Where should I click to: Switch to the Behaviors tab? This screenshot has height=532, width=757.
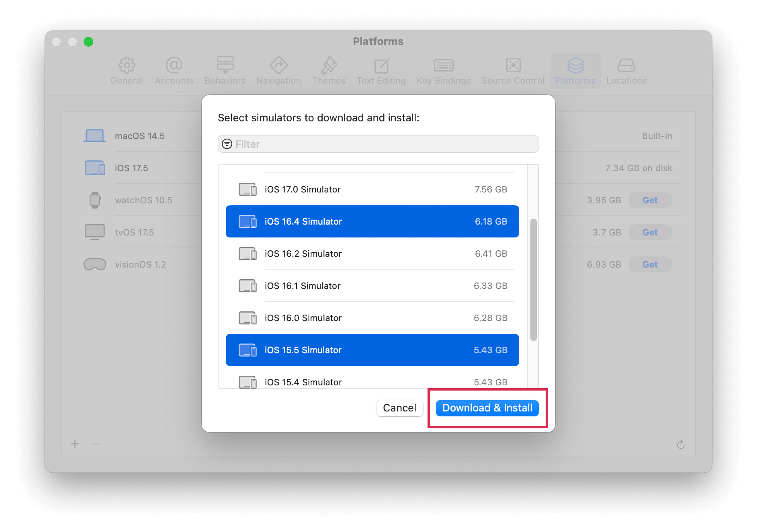(225, 71)
